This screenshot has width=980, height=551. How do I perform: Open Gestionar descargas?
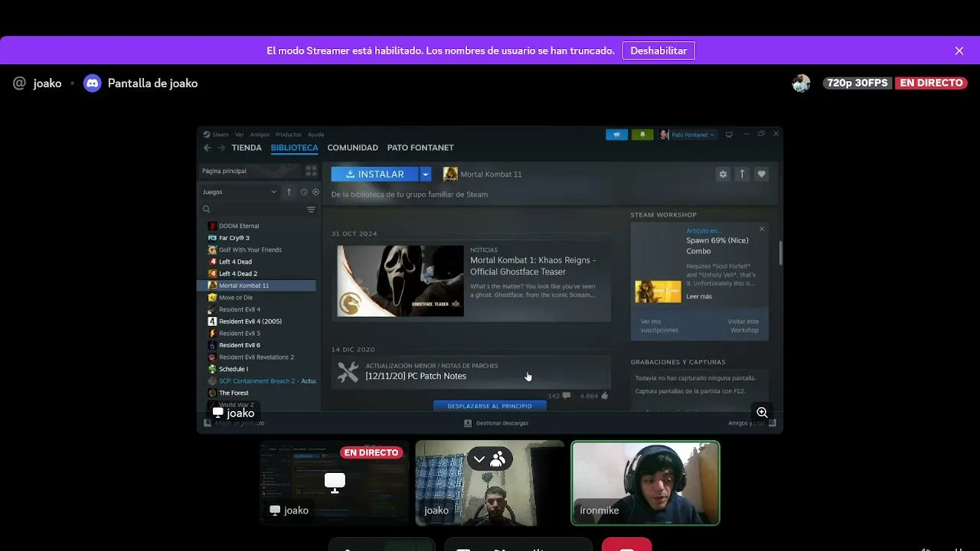pyautogui.click(x=497, y=423)
